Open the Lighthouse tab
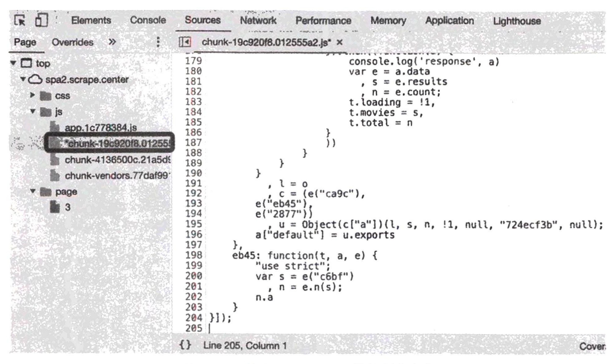 517,21
